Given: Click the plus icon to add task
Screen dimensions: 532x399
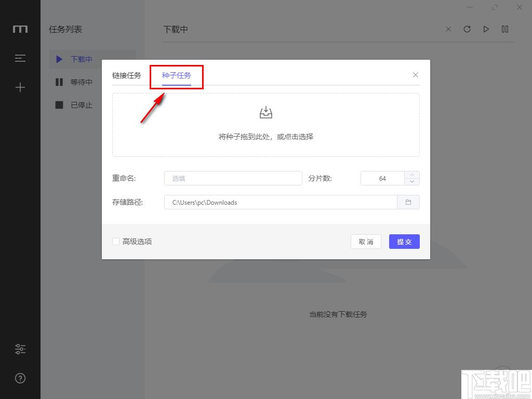Looking at the screenshot, I should [20, 87].
